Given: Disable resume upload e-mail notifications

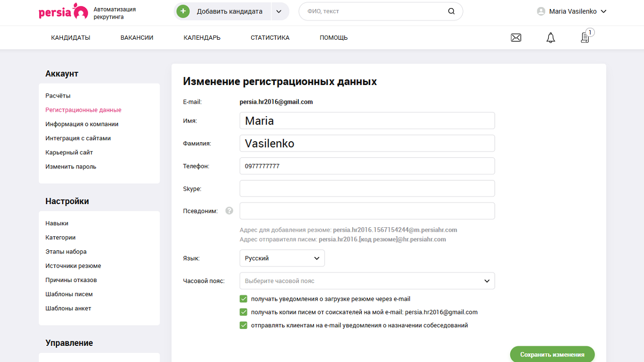Looking at the screenshot, I should (244, 299).
